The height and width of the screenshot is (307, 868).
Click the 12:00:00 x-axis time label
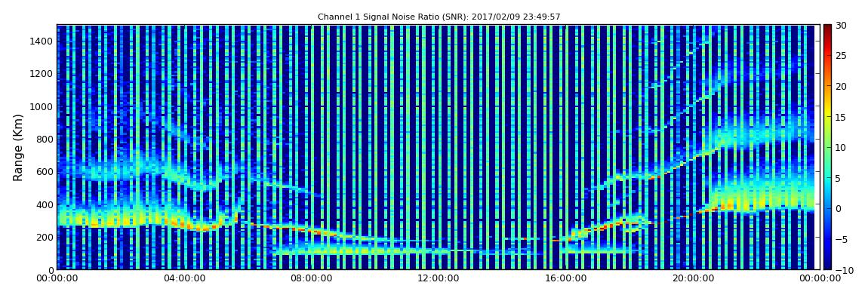pyautogui.click(x=438, y=278)
